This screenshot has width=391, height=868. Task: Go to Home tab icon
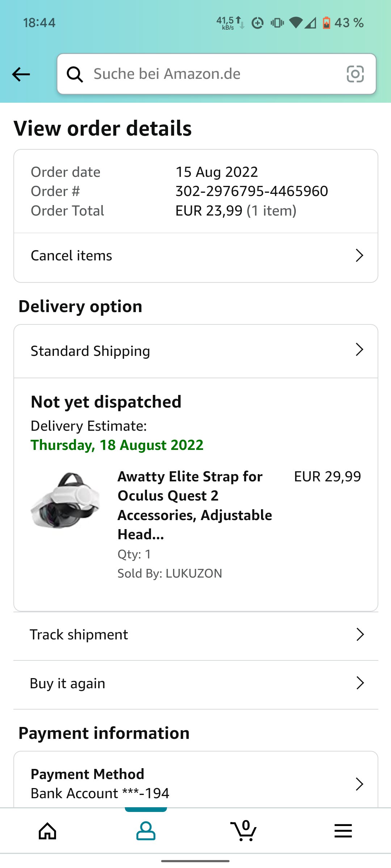(47, 831)
